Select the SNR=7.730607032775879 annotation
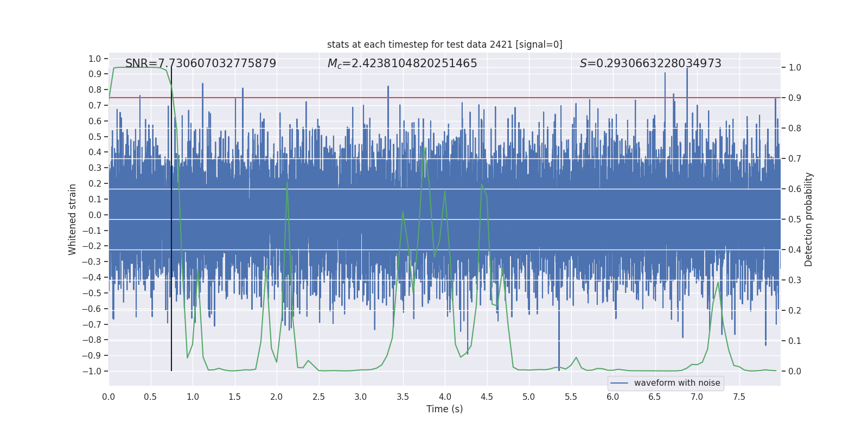868x434 pixels. coord(201,63)
